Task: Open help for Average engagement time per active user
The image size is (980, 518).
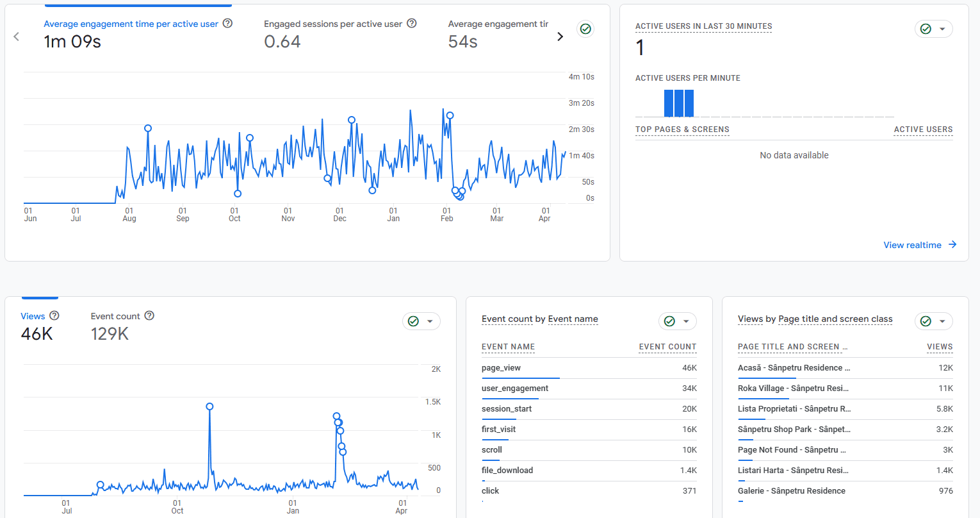Action: [227, 23]
